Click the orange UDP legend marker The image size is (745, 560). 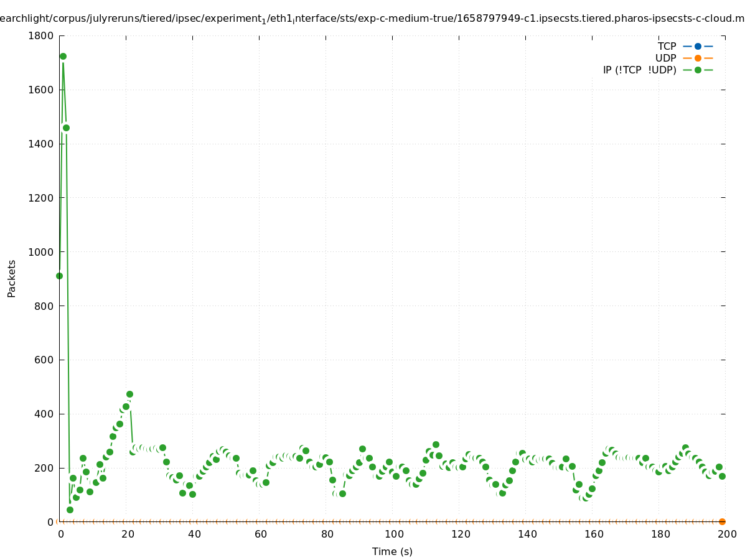698,58
